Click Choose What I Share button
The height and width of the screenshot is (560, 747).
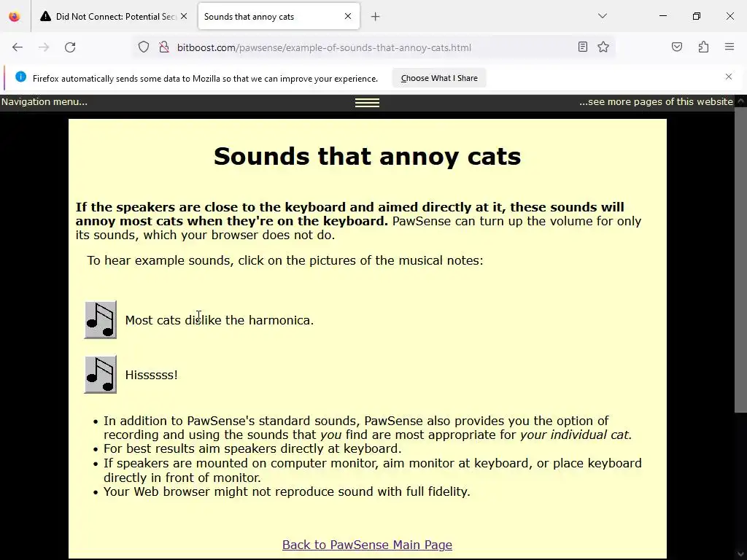tap(439, 78)
